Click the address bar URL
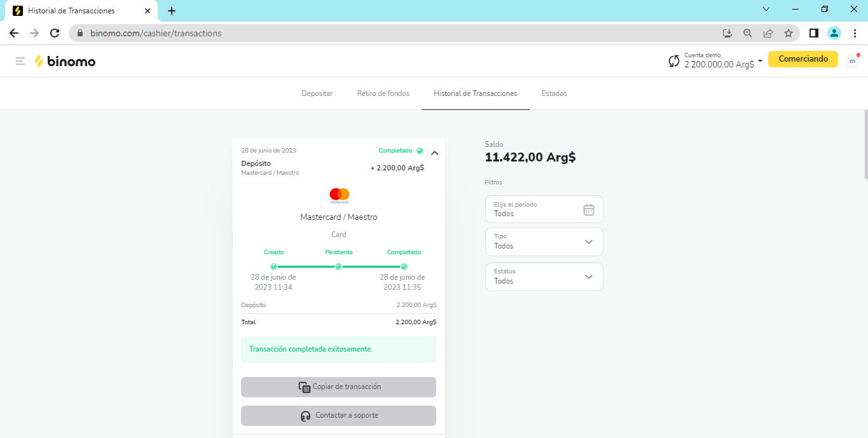This screenshot has height=438, width=868. (x=156, y=33)
